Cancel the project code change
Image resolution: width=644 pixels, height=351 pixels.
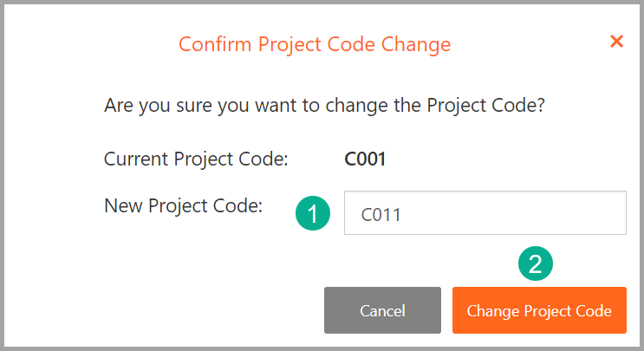[382, 310]
